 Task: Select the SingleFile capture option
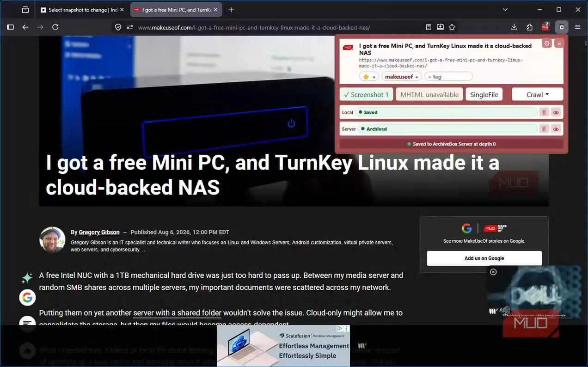tap(484, 94)
